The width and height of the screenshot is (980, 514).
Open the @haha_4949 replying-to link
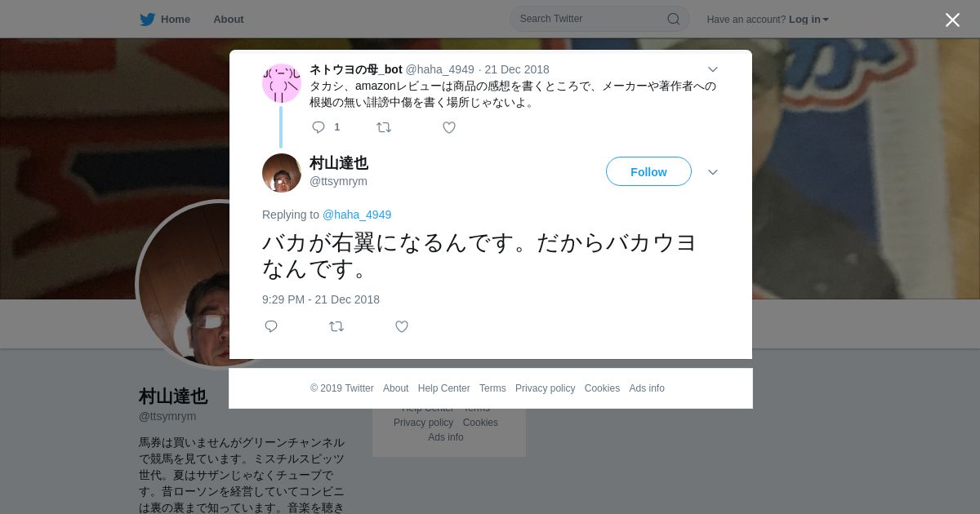pyautogui.click(x=357, y=215)
